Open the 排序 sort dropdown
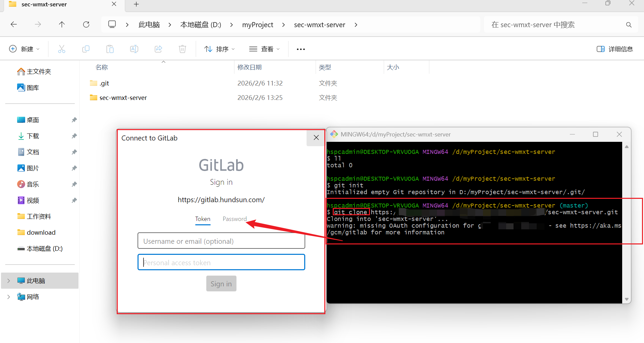Screen dimensions: 644x343 click(219, 49)
